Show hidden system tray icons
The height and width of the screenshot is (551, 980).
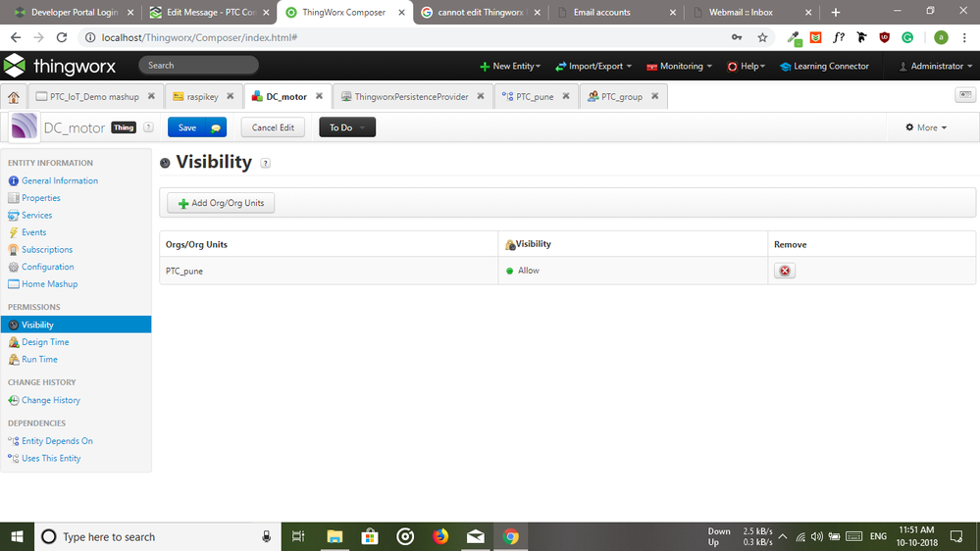click(x=783, y=536)
